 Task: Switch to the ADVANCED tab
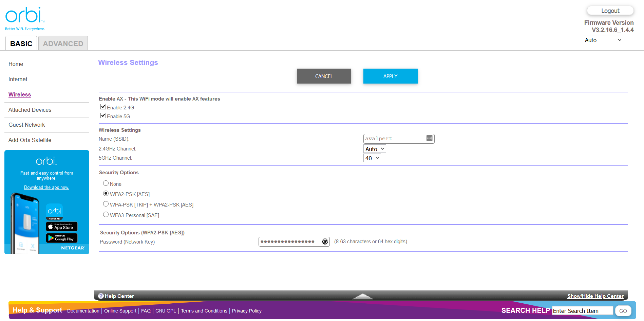pos(63,43)
